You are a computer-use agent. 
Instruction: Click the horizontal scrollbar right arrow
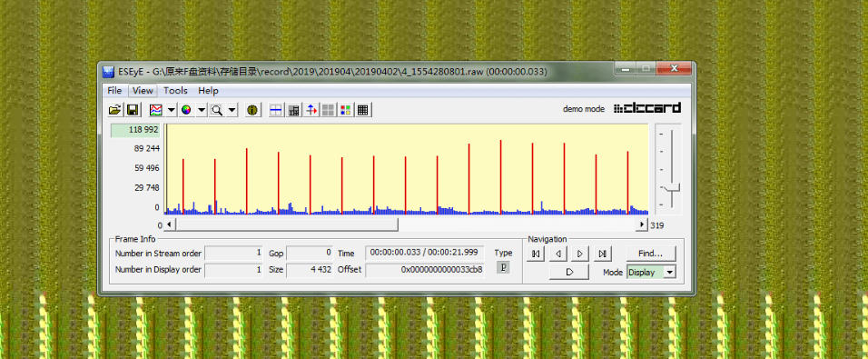pos(642,224)
